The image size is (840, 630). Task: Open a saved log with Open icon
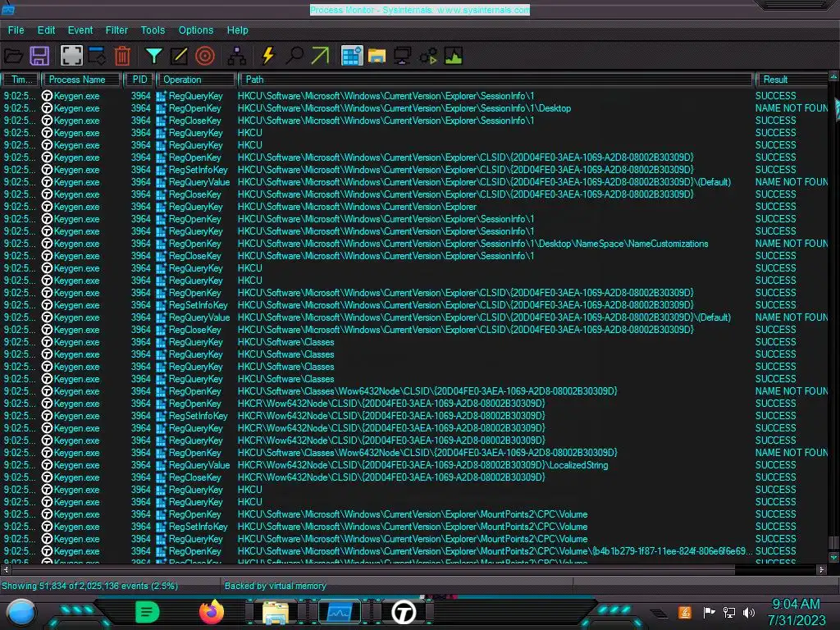(x=13, y=56)
